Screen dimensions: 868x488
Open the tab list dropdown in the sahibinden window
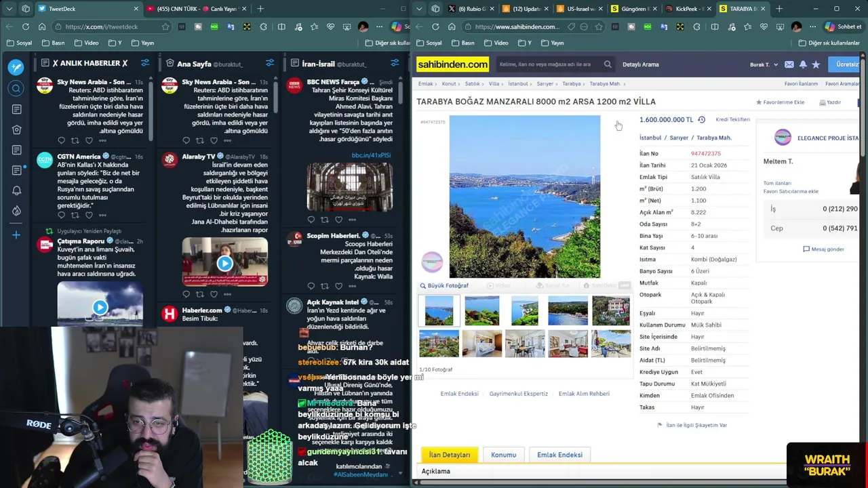419,9
